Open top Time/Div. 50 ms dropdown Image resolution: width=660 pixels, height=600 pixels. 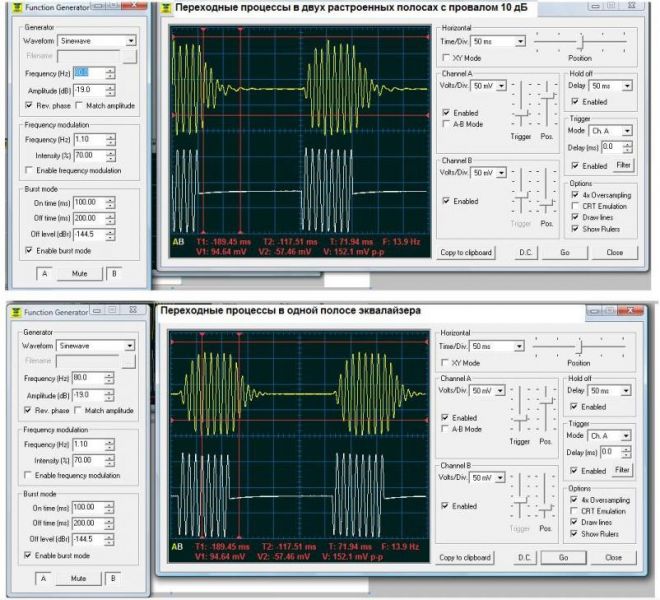pos(521,41)
